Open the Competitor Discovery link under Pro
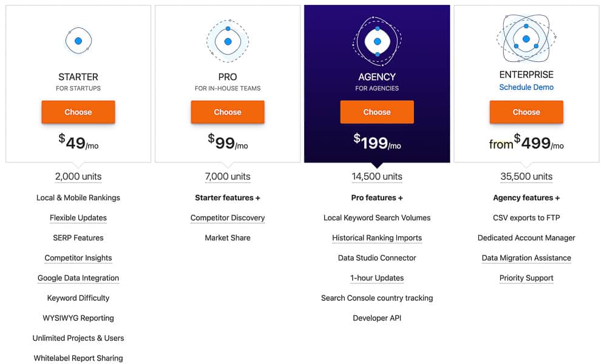 tap(227, 217)
